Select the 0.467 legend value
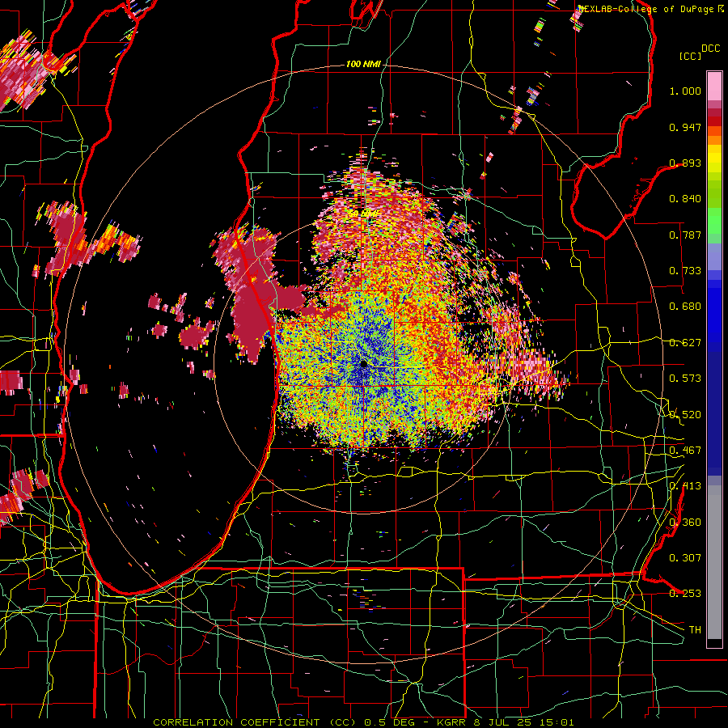The image size is (728, 728). pyautogui.click(x=685, y=451)
